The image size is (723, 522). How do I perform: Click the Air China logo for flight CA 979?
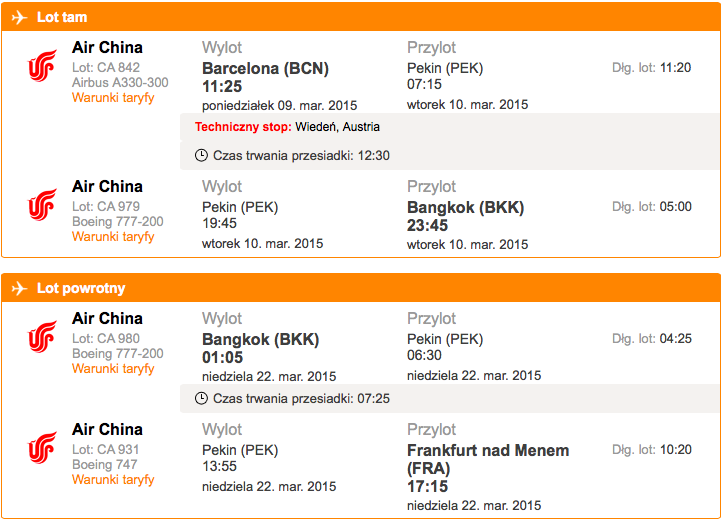click(x=42, y=205)
